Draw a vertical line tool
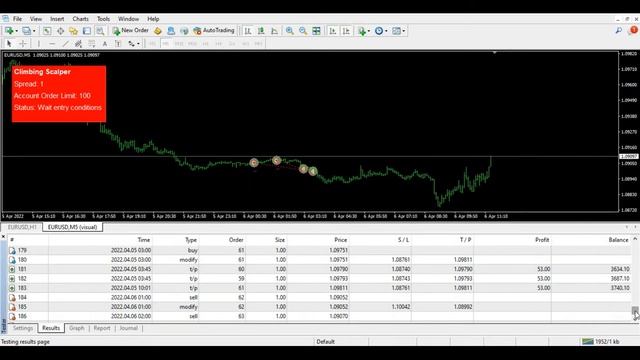This screenshot has height=360, width=640. tap(39, 44)
